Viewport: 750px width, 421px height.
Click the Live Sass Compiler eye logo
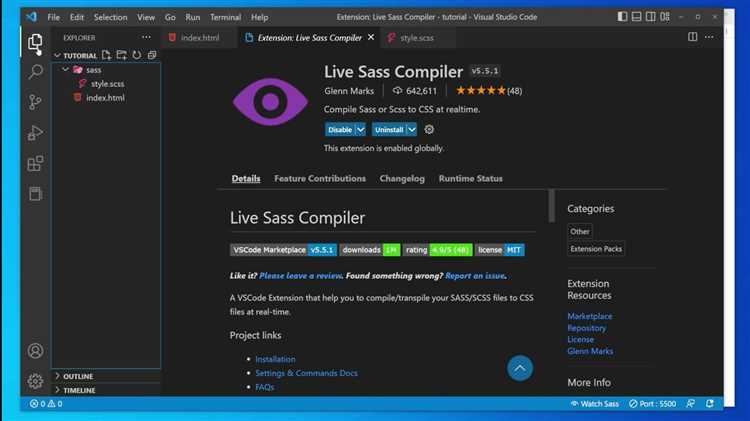pyautogui.click(x=270, y=101)
